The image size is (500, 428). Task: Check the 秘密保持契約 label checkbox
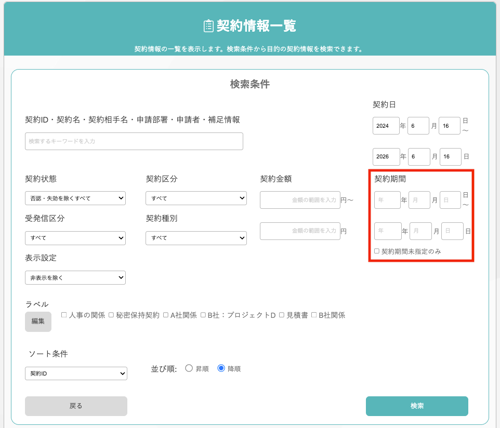pos(111,315)
